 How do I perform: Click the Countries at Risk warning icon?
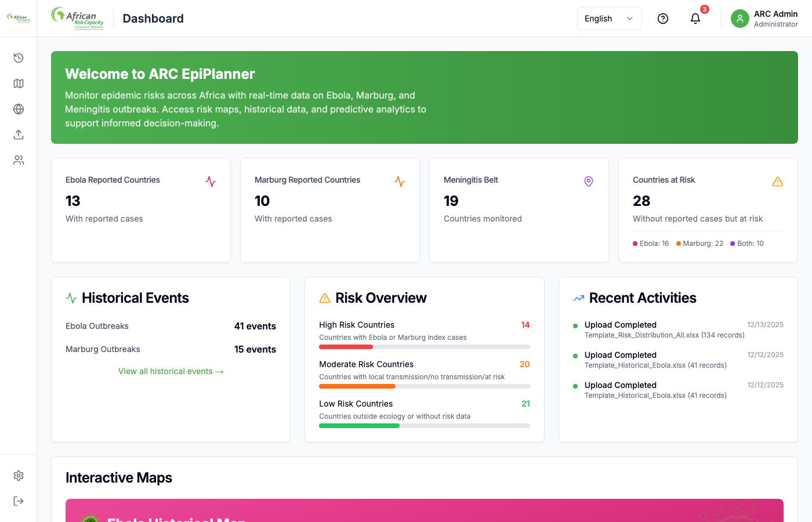pyautogui.click(x=778, y=182)
